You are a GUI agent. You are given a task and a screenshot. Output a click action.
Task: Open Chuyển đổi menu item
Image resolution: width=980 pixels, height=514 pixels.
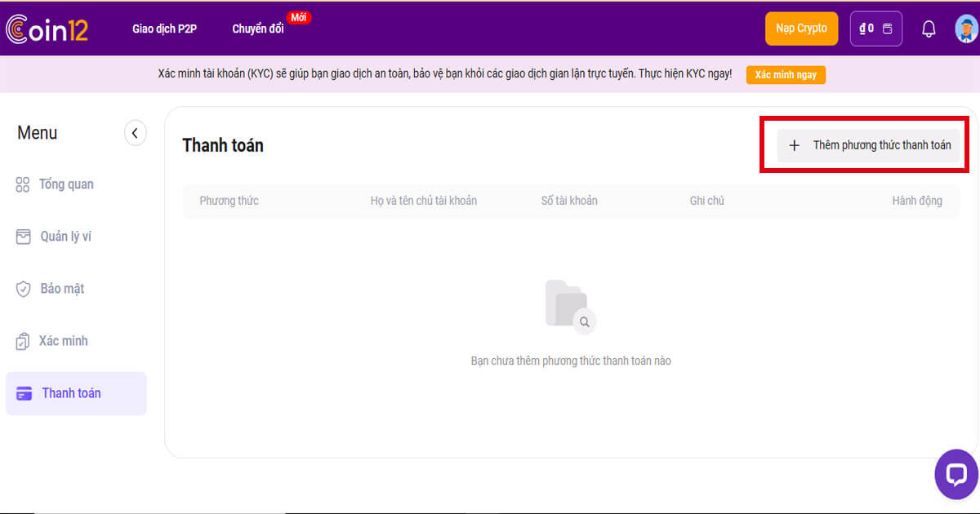258,29
